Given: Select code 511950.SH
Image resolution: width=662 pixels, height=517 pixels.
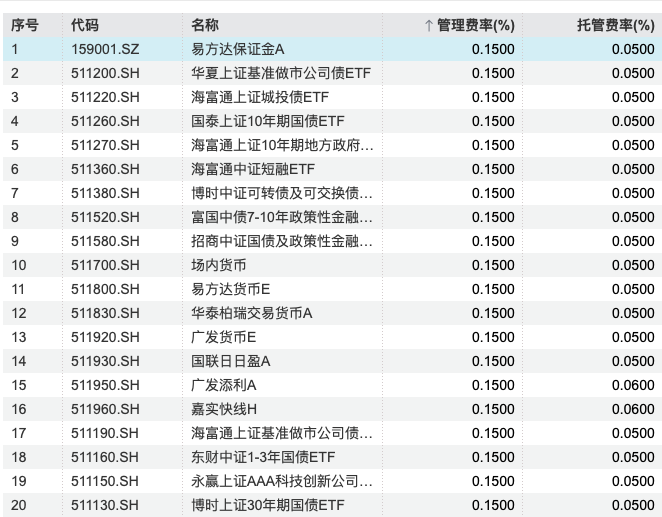Looking at the screenshot, I should [x=105, y=386].
